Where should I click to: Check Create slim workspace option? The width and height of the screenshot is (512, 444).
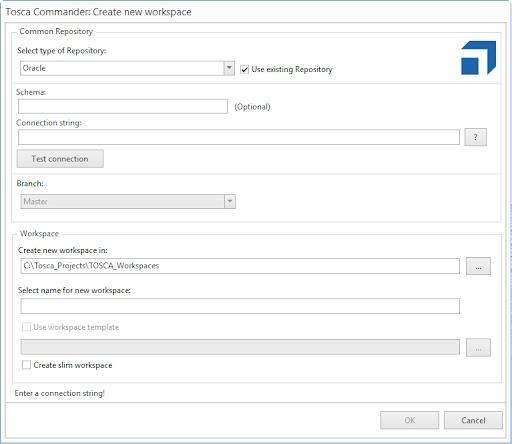pos(26,365)
